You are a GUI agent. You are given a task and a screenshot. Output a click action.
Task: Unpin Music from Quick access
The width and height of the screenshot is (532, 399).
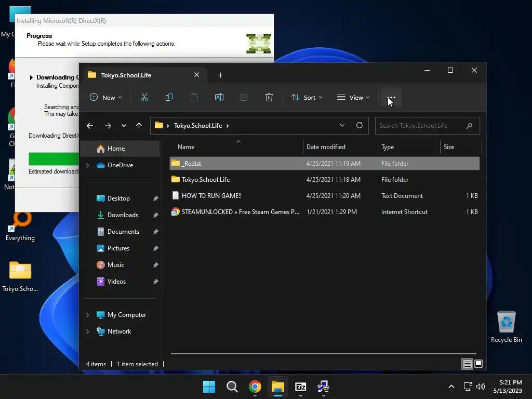[x=155, y=265]
